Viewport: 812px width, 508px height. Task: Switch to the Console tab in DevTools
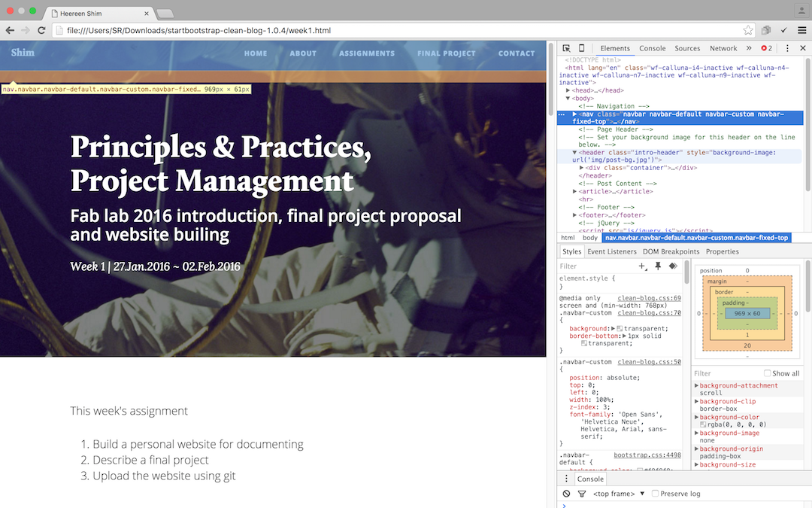652,48
